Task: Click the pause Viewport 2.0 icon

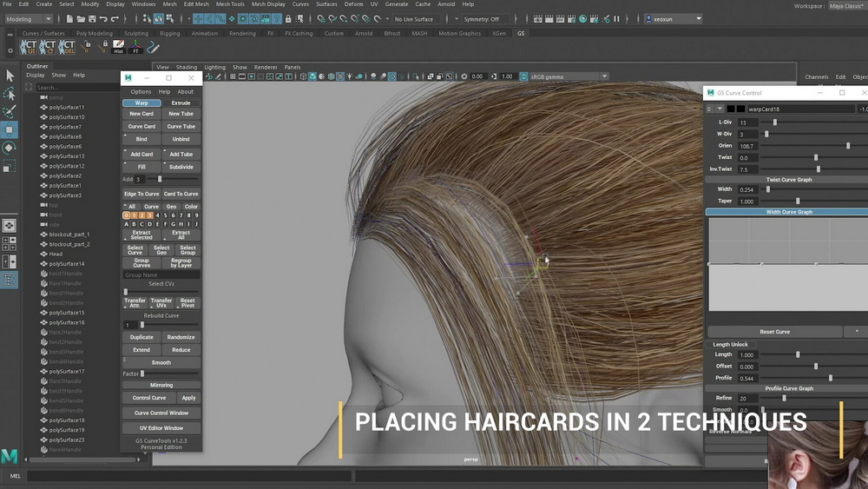Action: point(616,19)
